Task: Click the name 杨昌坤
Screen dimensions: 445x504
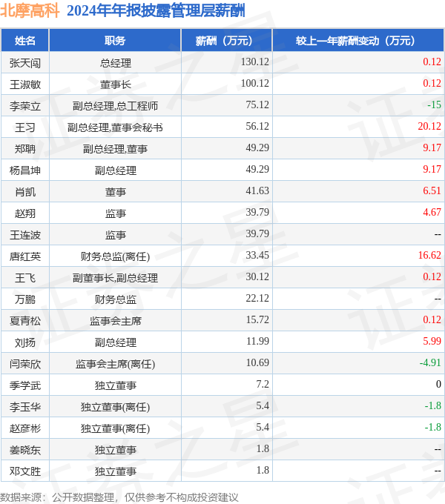Action: [25, 170]
